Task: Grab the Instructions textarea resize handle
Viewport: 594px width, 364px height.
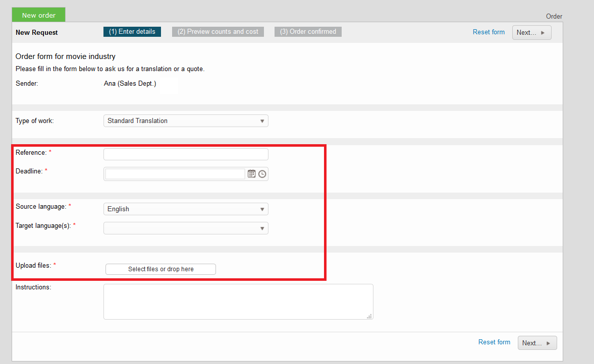Action: [369, 316]
